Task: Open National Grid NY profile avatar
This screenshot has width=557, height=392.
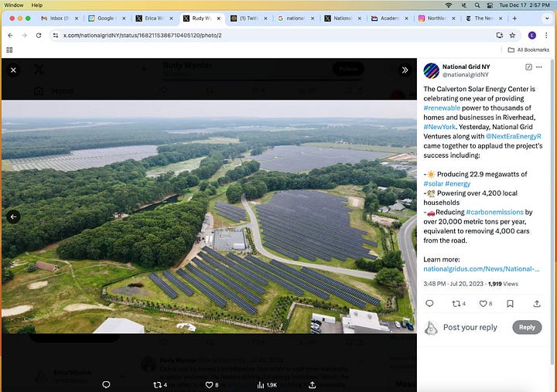Action: tap(431, 70)
